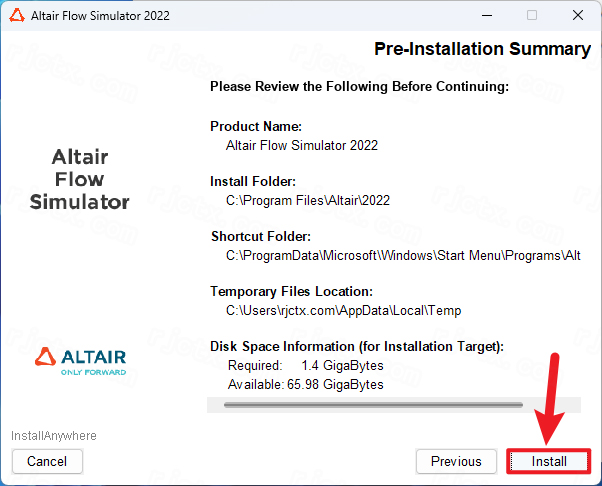Click the Install button
The width and height of the screenshot is (602, 486).
pos(549,461)
